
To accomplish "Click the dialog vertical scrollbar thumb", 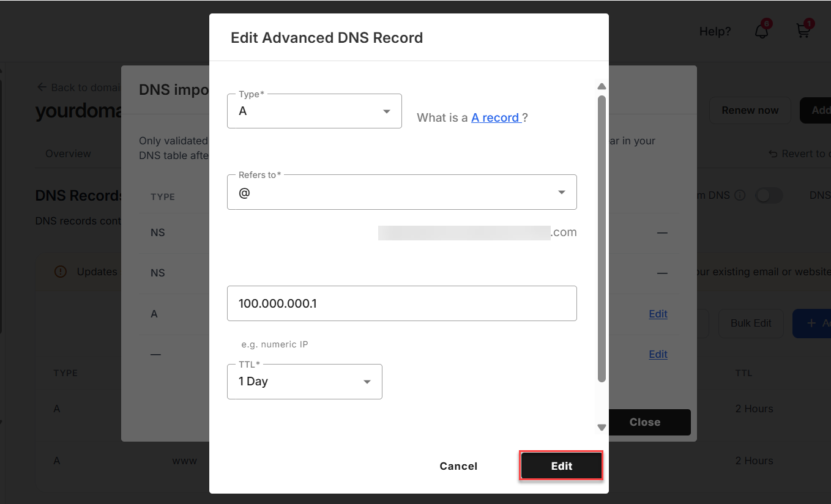I will click(602, 239).
